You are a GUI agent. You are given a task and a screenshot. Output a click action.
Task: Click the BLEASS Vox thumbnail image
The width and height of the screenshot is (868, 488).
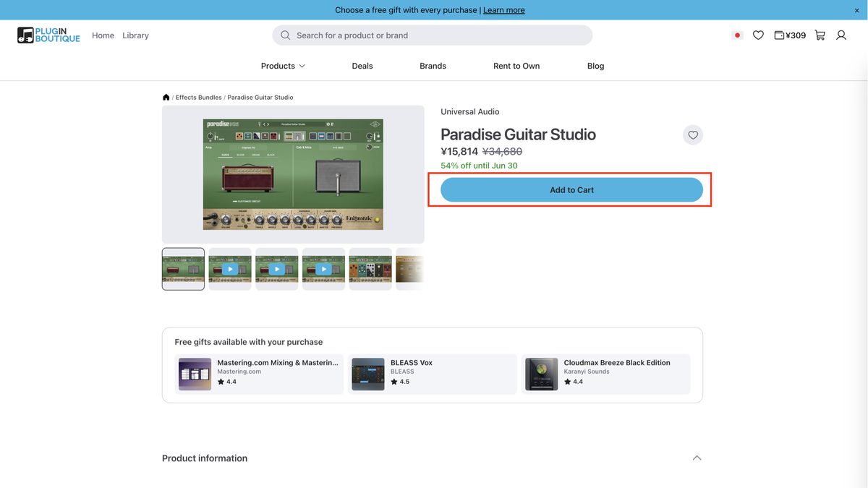(x=368, y=374)
